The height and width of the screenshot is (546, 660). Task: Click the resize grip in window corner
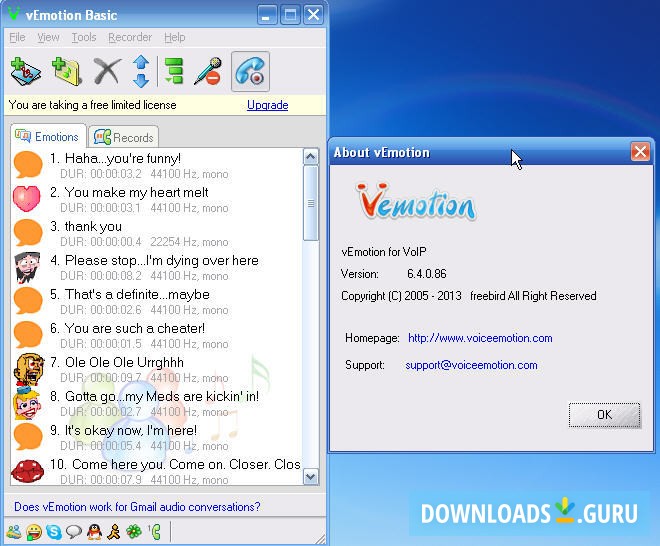coord(321,539)
